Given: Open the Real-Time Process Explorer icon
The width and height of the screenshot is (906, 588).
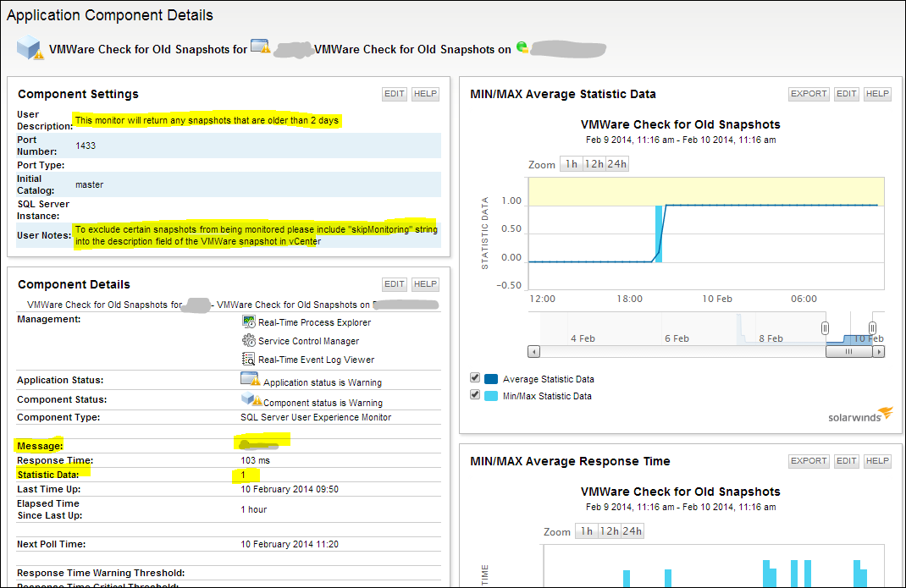Looking at the screenshot, I should click(x=248, y=321).
